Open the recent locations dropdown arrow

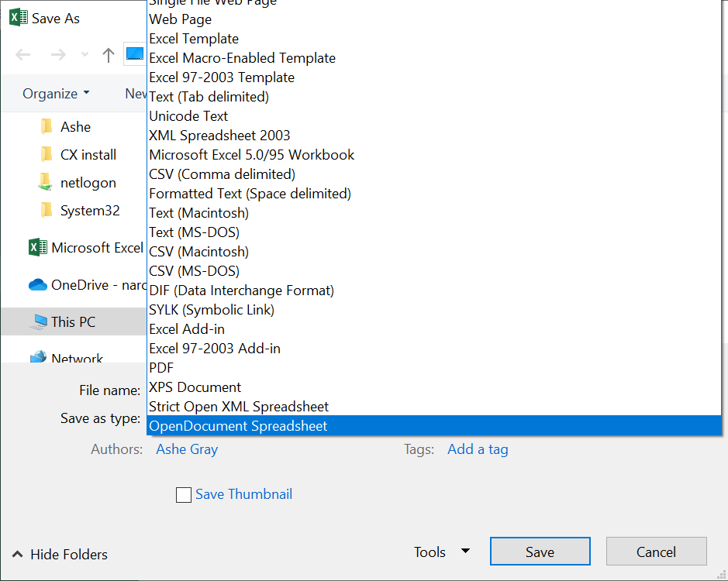point(85,55)
